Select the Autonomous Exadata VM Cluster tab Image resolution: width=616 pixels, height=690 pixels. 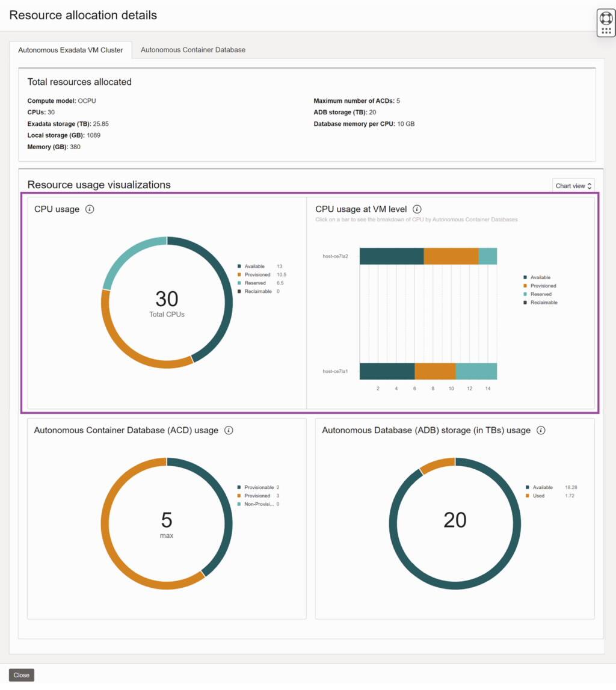click(x=72, y=50)
